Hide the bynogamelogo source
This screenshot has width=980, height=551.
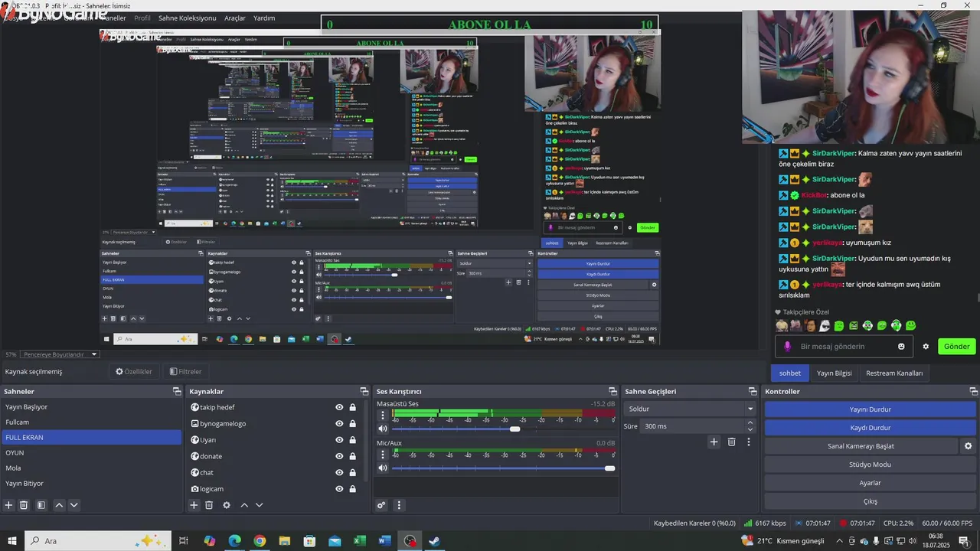click(339, 423)
